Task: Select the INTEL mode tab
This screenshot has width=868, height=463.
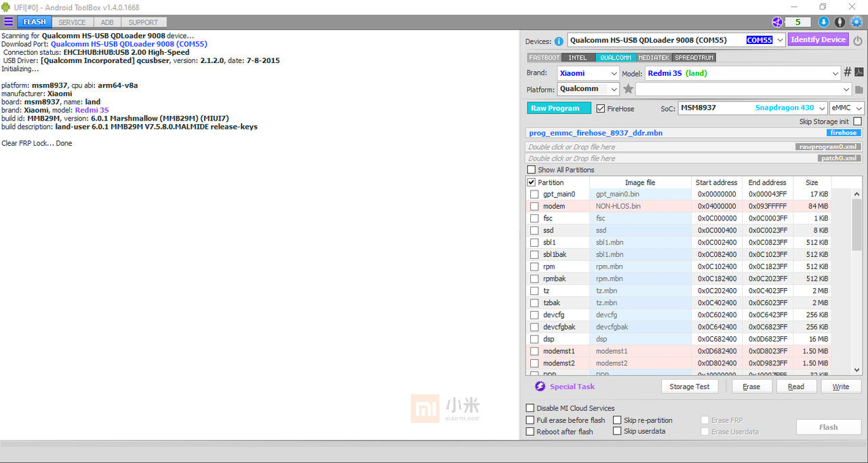Action: (x=578, y=58)
